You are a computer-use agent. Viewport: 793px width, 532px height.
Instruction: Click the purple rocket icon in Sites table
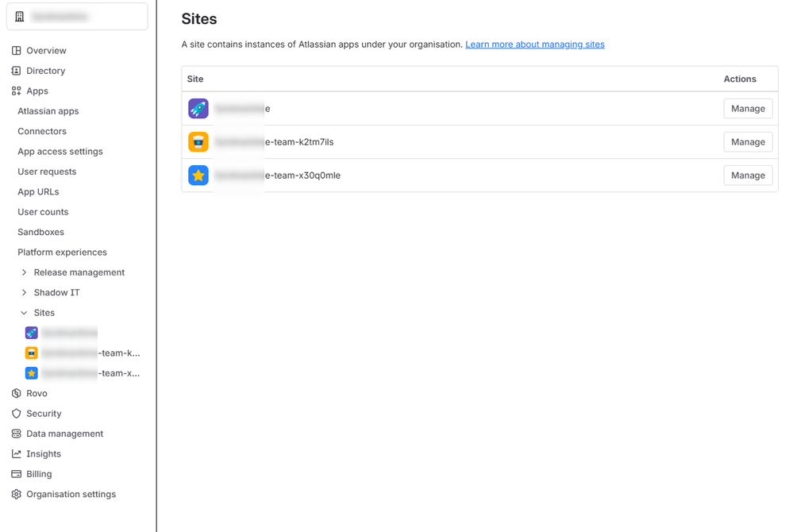[198, 109]
